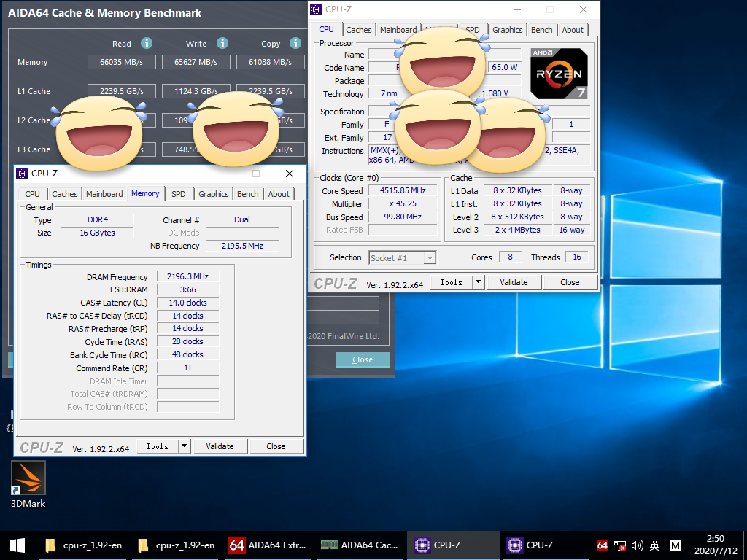Open the 3DMark desktop shortcut
This screenshot has width=747, height=560.
coord(28,478)
